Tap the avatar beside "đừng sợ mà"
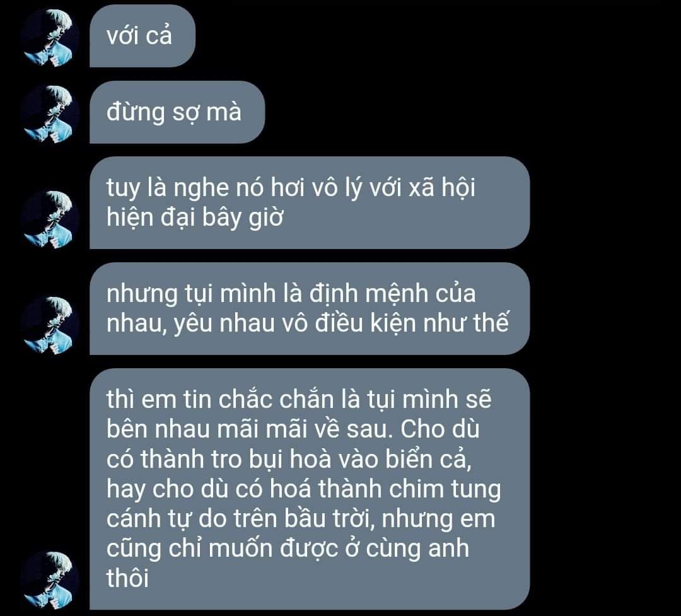 (50, 115)
